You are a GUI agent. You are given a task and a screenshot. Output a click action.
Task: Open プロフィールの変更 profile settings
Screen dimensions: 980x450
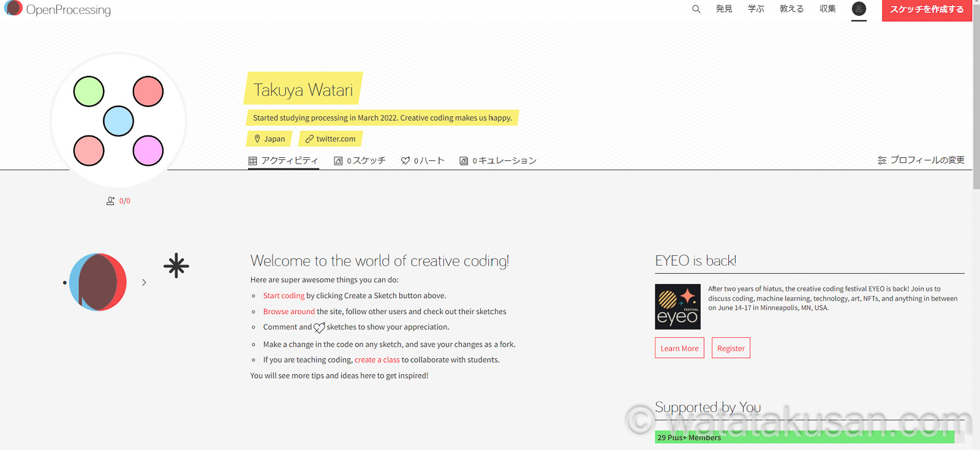[921, 160]
